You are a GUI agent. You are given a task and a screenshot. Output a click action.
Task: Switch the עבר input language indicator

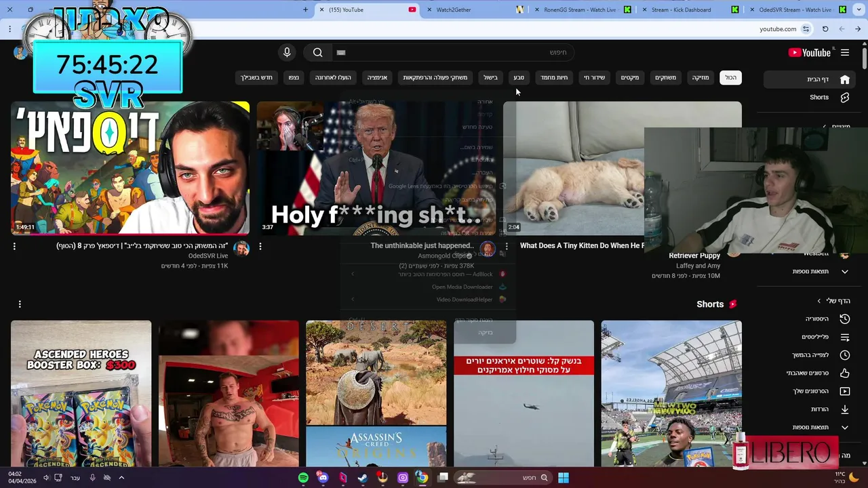(x=75, y=478)
